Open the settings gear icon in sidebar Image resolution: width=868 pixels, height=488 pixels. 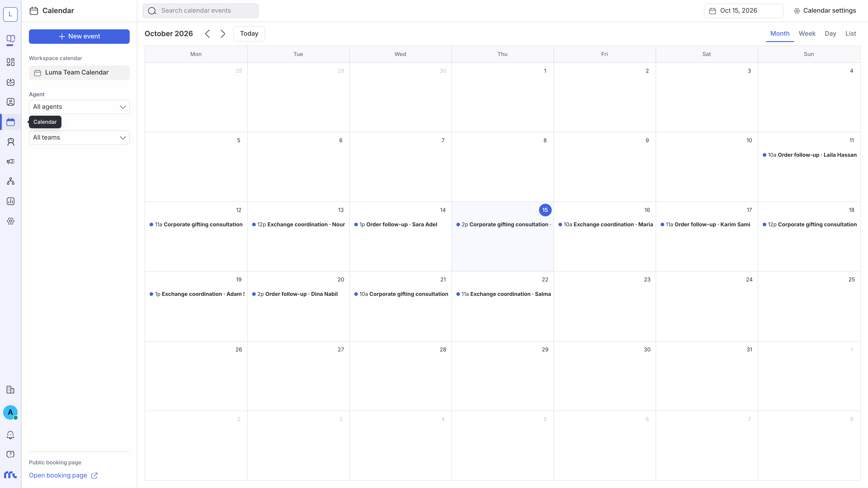tap(10, 221)
